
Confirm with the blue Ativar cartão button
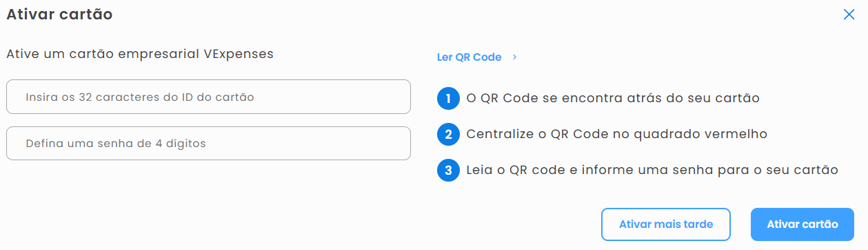click(x=803, y=224)
